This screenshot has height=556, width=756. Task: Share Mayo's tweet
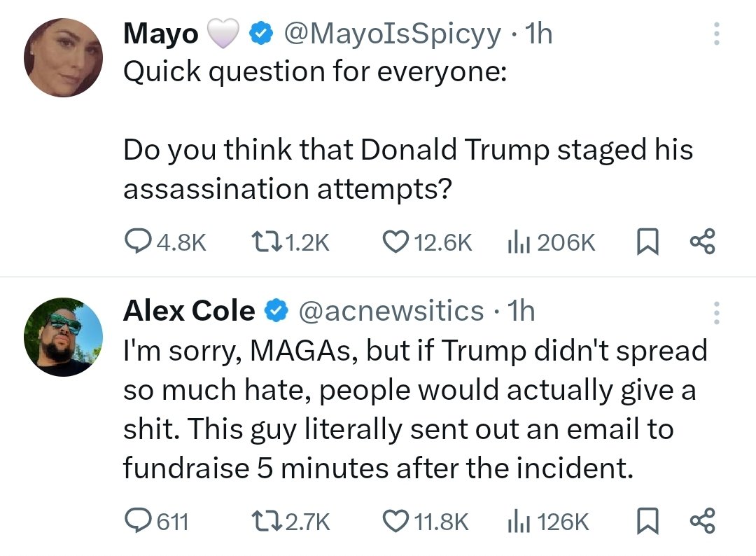[x=701, y=242]
